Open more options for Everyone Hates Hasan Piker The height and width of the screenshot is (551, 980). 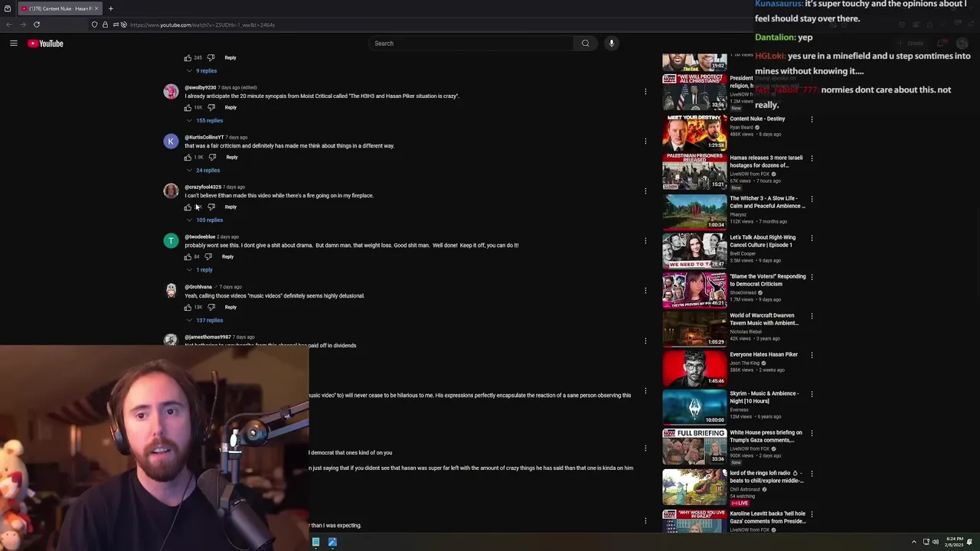point(812,355)
